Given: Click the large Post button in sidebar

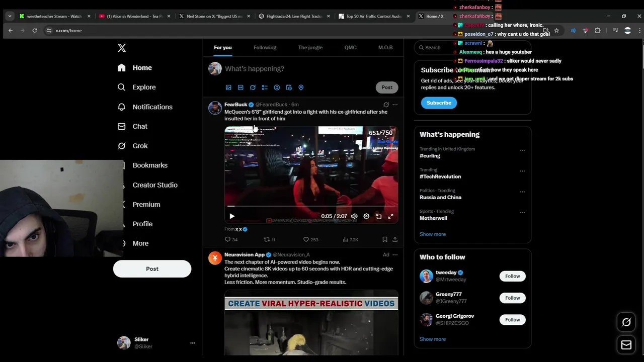Looking at the screenshot, I should point(152,268).
